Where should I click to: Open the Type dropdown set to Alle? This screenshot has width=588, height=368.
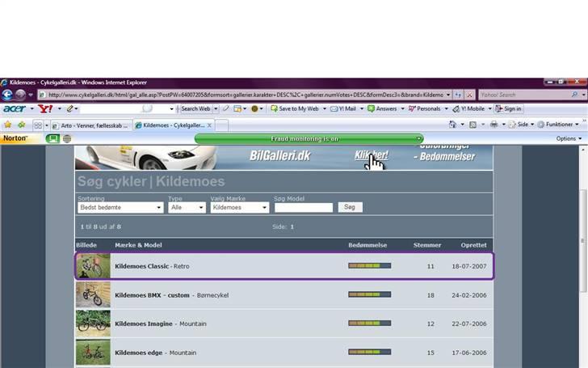tap(187, 208)
